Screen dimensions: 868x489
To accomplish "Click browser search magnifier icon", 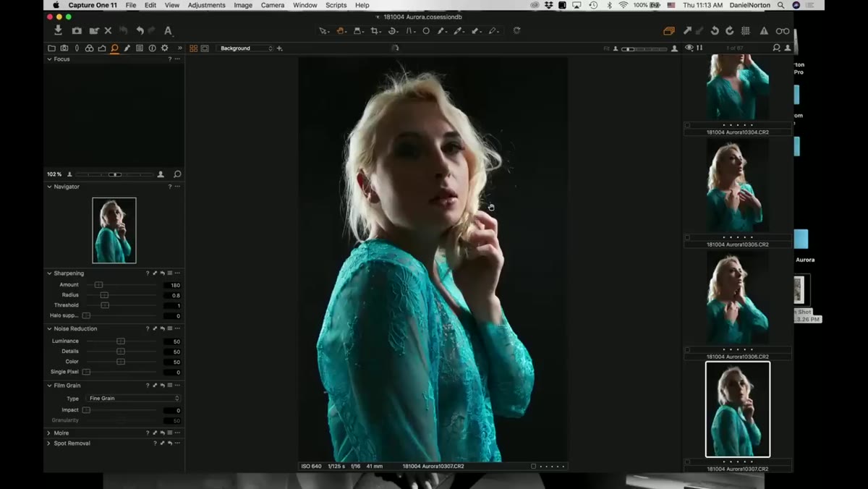I will pos(776,48).
